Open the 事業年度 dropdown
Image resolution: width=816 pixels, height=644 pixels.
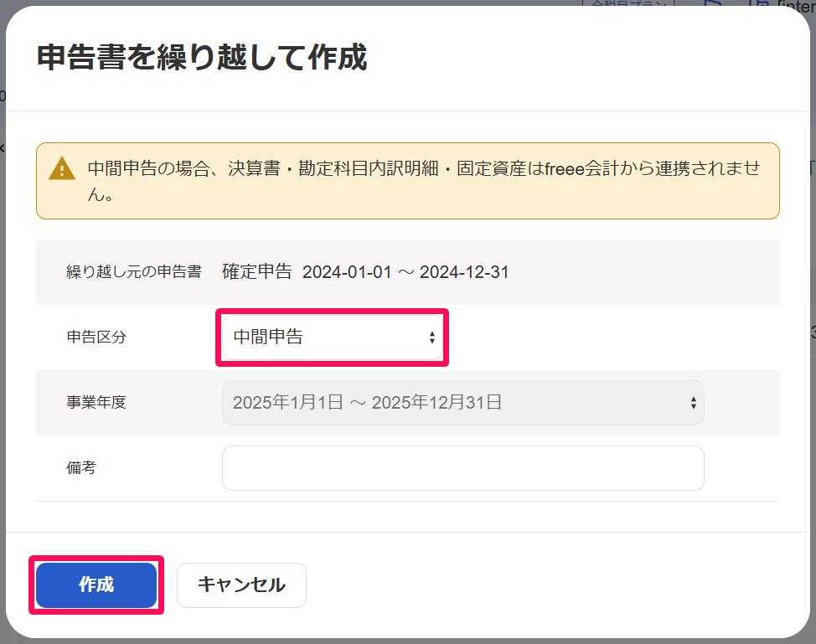[x=463, y=403]
